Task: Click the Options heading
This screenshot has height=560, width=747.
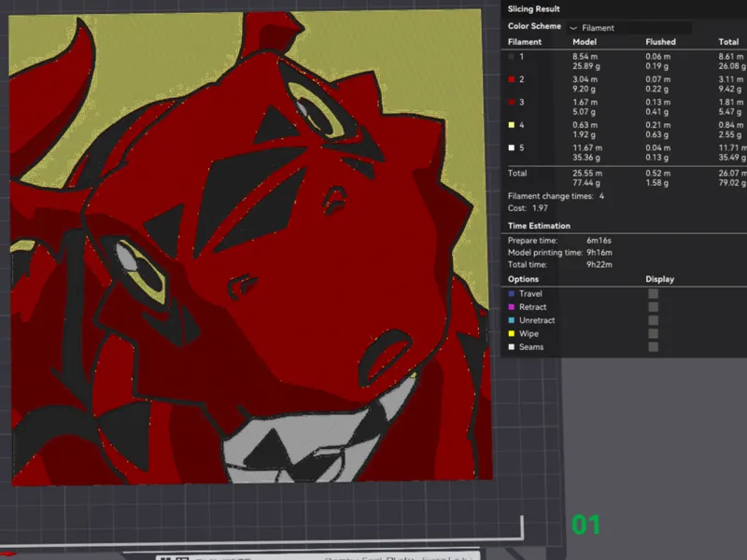Action: coord(523,279)
